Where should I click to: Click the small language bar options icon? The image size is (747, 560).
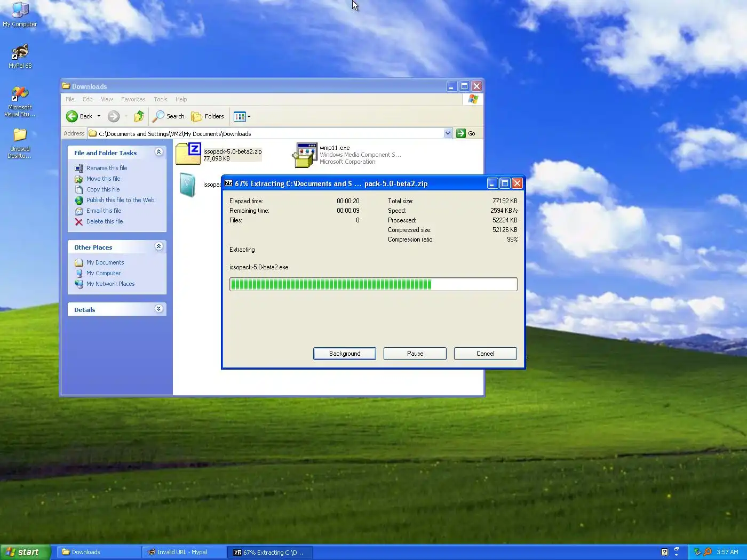(x=676, y=555)
